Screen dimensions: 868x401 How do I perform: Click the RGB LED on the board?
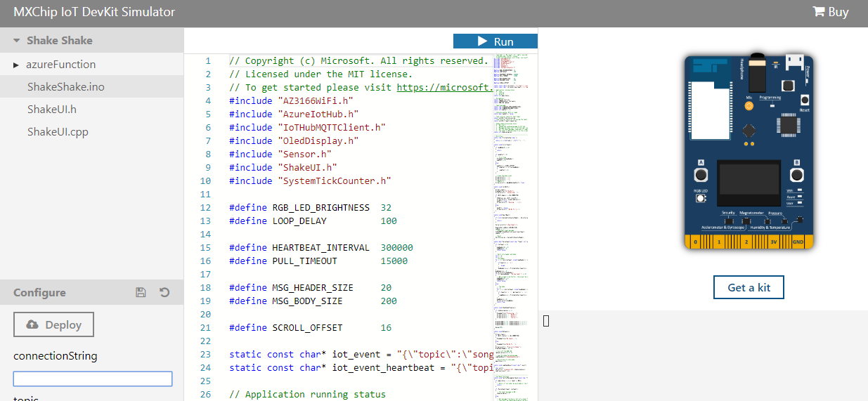pyautogui.click(x=701, y=199)
